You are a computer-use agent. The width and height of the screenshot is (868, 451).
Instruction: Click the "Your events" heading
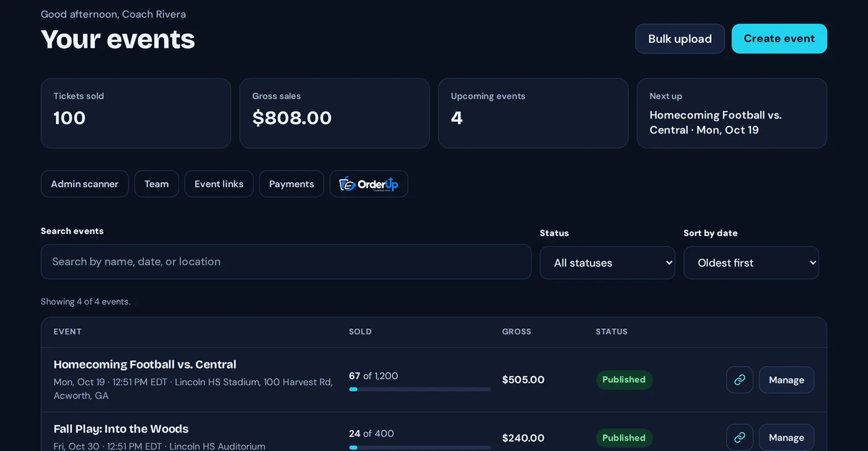click(x=118, y=39)
